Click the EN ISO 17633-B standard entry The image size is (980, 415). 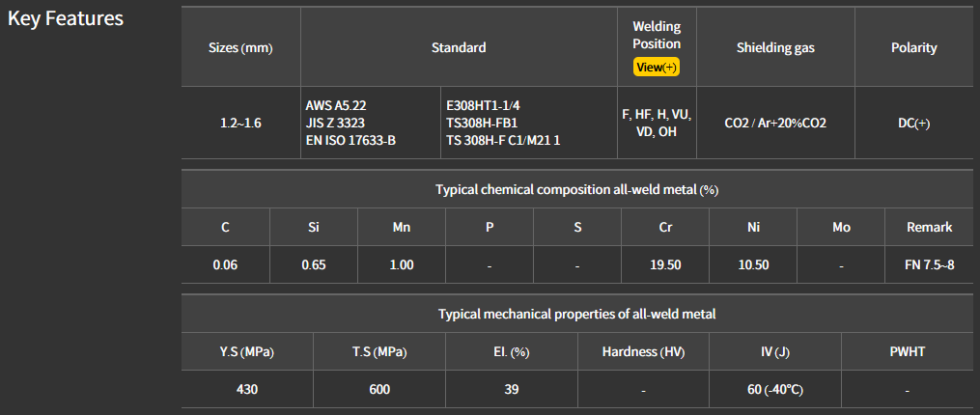350,140
